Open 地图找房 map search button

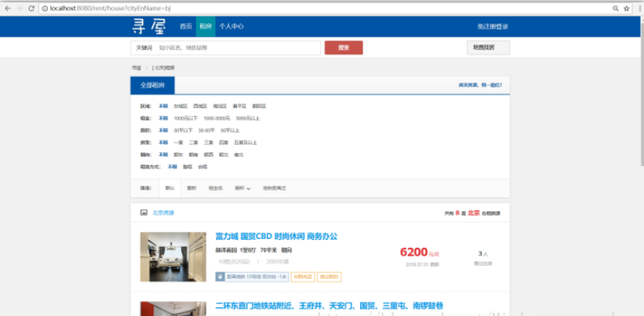click(488, 48)
